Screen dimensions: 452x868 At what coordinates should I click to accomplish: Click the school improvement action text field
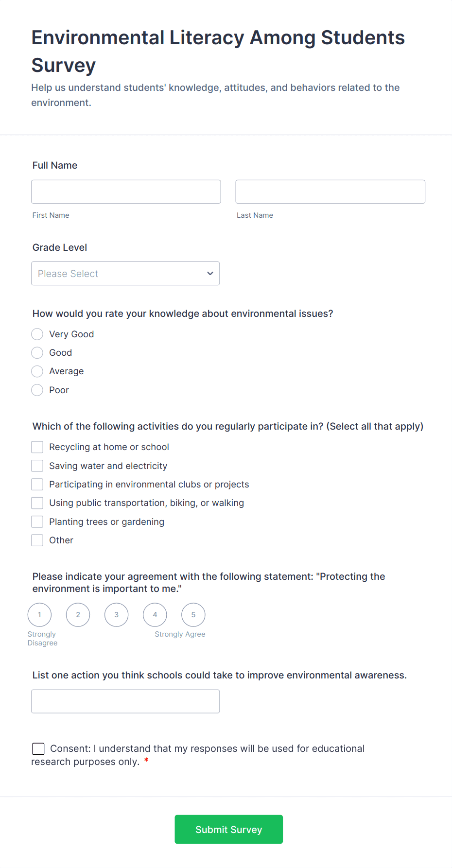click(x=125, y=701)
